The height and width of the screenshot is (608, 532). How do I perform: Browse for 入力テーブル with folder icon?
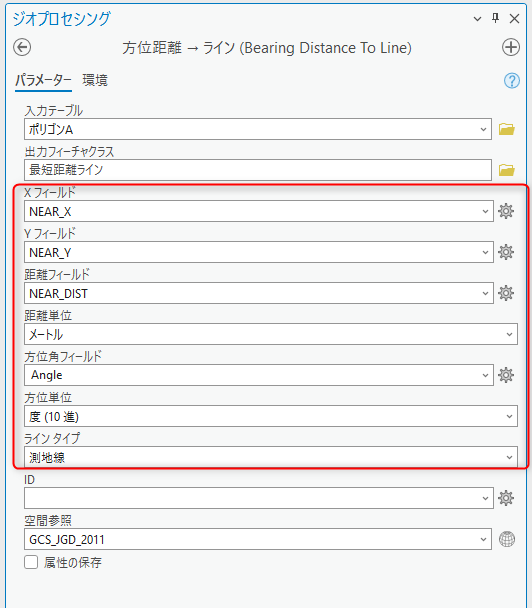[x=506, y=129]
